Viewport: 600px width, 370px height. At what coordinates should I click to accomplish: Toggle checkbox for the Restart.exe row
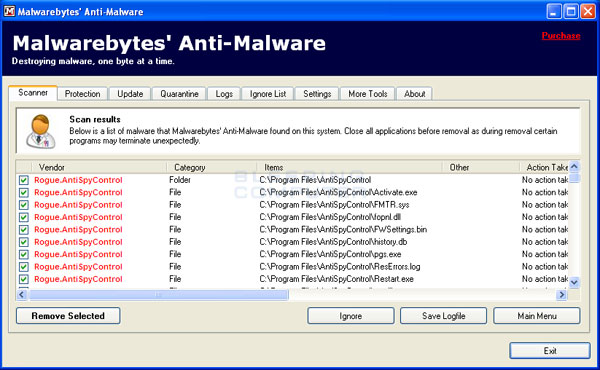pyautogui.click(x=24, y=279)
